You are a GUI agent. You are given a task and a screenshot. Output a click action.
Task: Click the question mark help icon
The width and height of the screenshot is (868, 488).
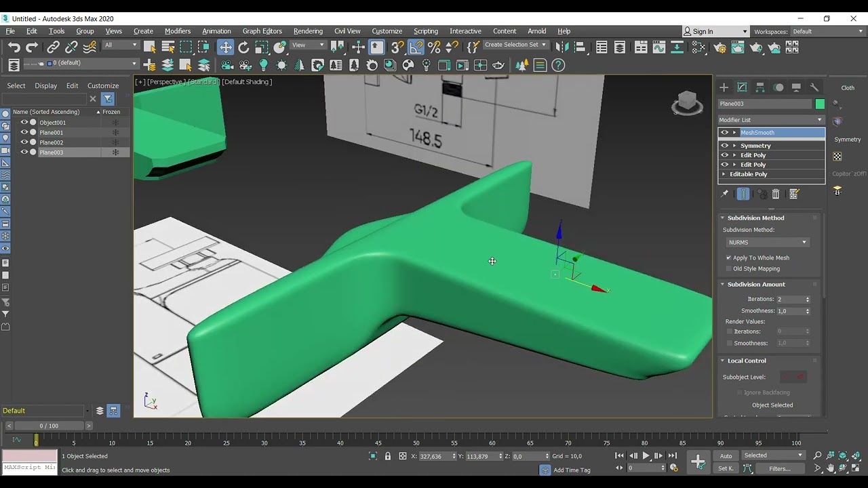click(558, 65)
